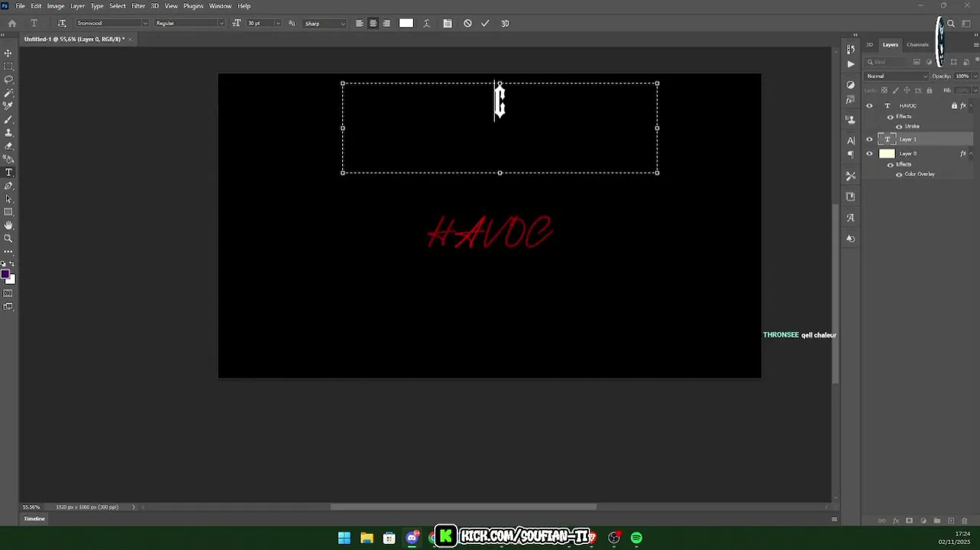Toggle Color Overlay effect visibility

point(899,174)
